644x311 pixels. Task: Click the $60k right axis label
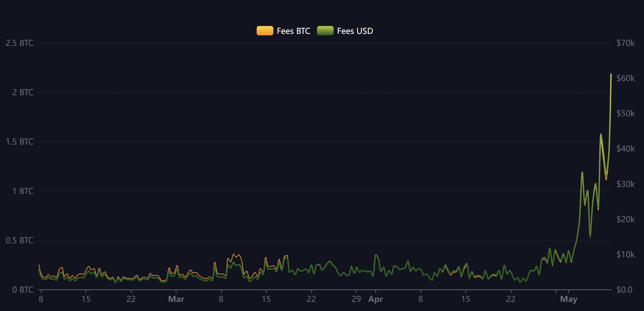point(626,78)
